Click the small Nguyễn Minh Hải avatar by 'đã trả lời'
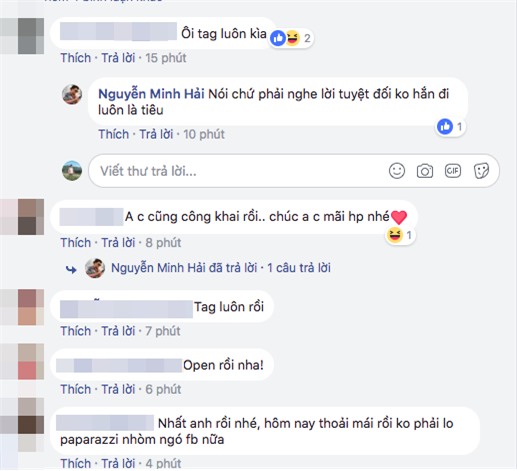Image resolution: width=517 pixels, height=471 pixels. tap(95, 268)
